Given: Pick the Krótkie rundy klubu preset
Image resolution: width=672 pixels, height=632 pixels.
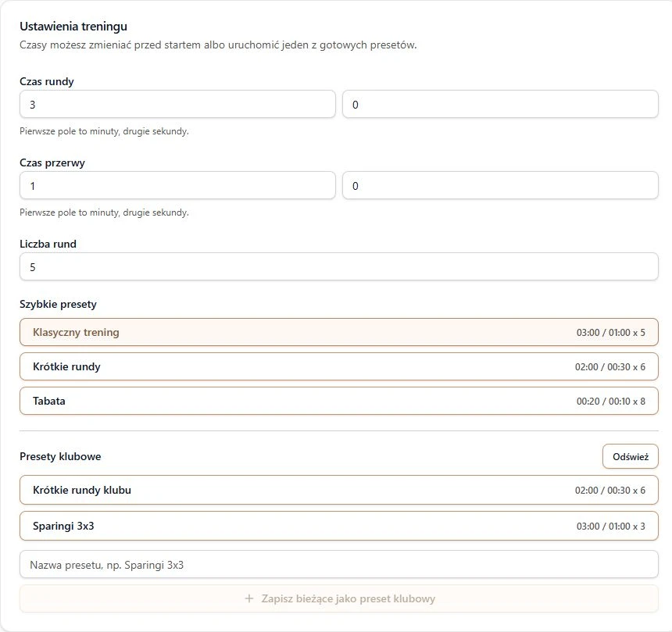Looking at the screenshot, I should tap(339, 490).
